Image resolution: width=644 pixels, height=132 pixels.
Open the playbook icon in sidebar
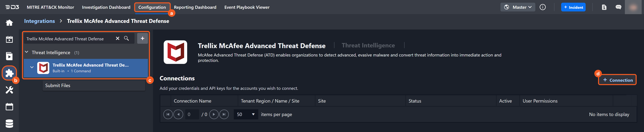click(9, 56)
